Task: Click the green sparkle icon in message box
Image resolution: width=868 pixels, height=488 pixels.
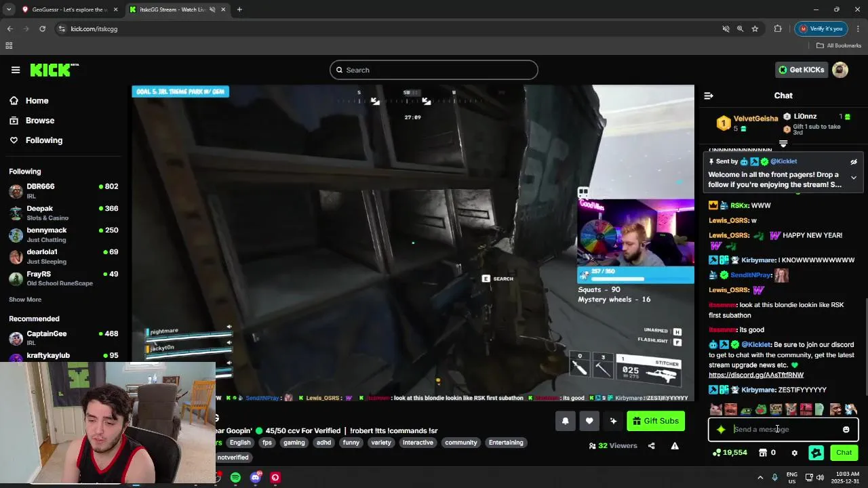Action: coord(721,430)
